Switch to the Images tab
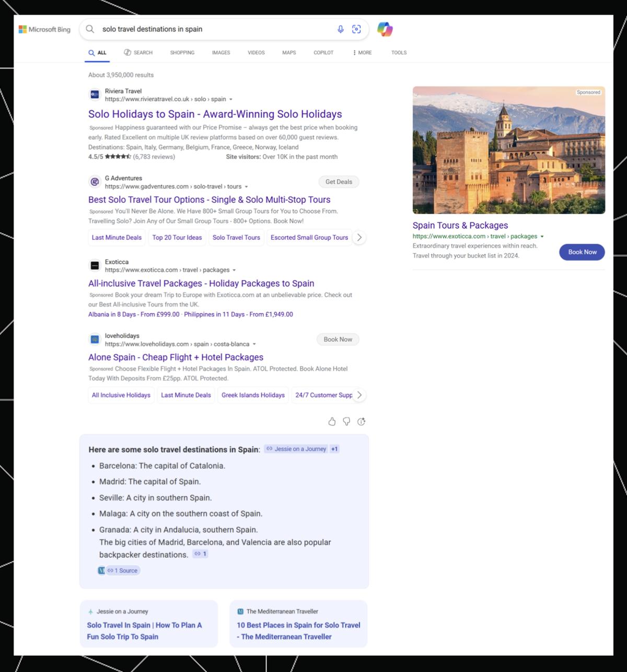 221,53
